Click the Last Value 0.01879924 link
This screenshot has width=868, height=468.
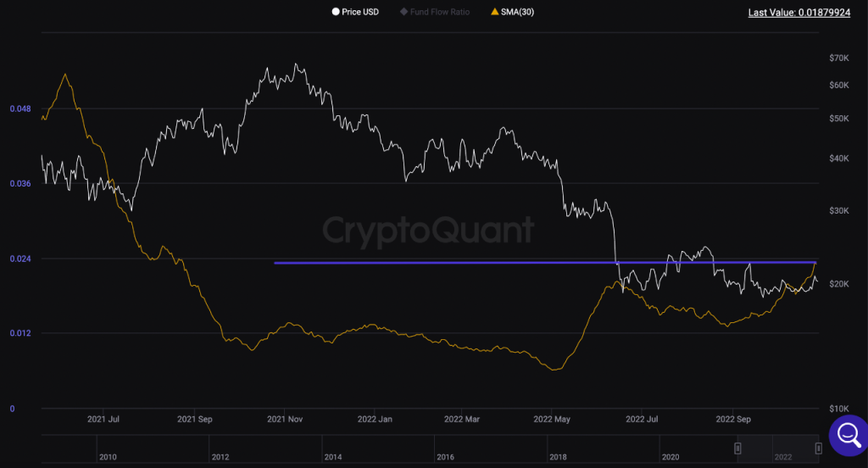click(x=798, y=12)
